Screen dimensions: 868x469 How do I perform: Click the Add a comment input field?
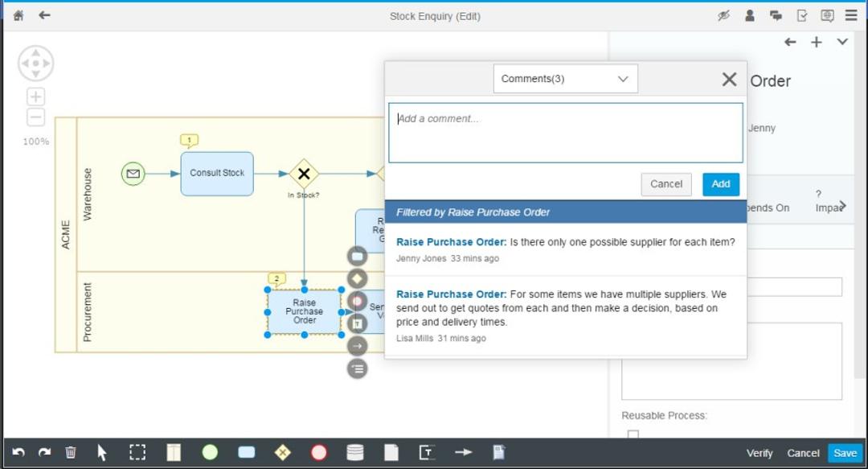(565, 133)
